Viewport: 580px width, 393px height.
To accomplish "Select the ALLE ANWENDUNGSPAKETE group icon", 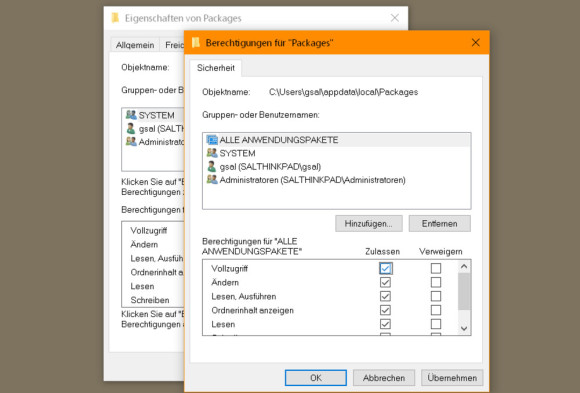I will coord(212,140).
